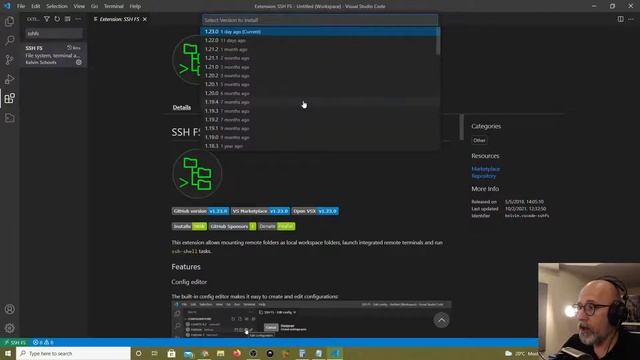Select version 1.18.3 from the list

[320, 146]
